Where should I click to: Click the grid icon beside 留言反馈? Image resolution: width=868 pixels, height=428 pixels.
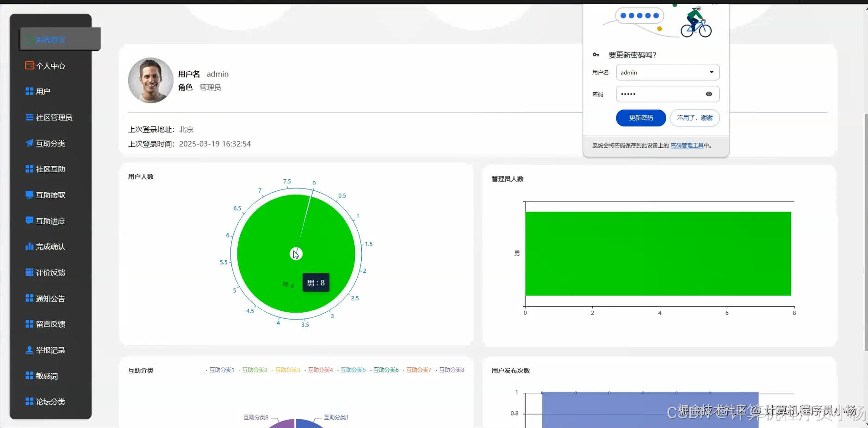pos(30,324)
